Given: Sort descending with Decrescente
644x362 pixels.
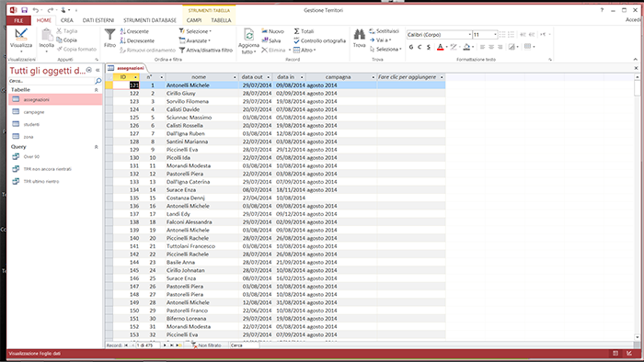Looking at the screenshot, I should (x=137, y=40).
